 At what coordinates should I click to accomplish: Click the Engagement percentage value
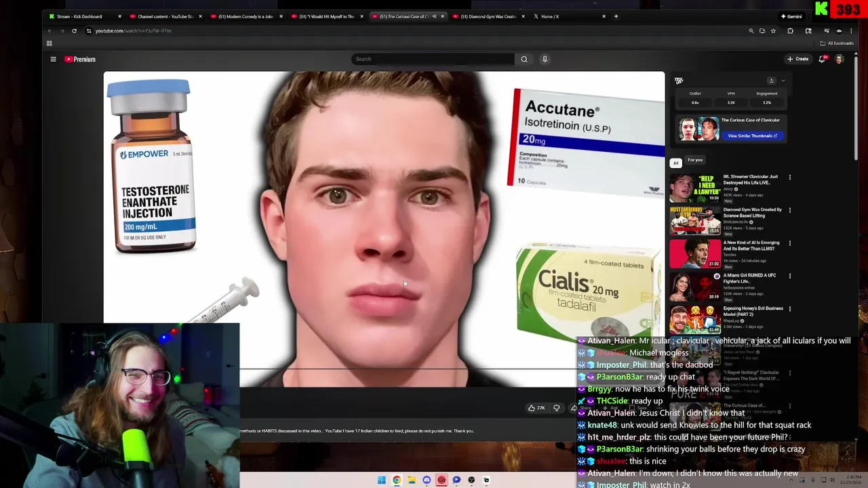point(767,103)
